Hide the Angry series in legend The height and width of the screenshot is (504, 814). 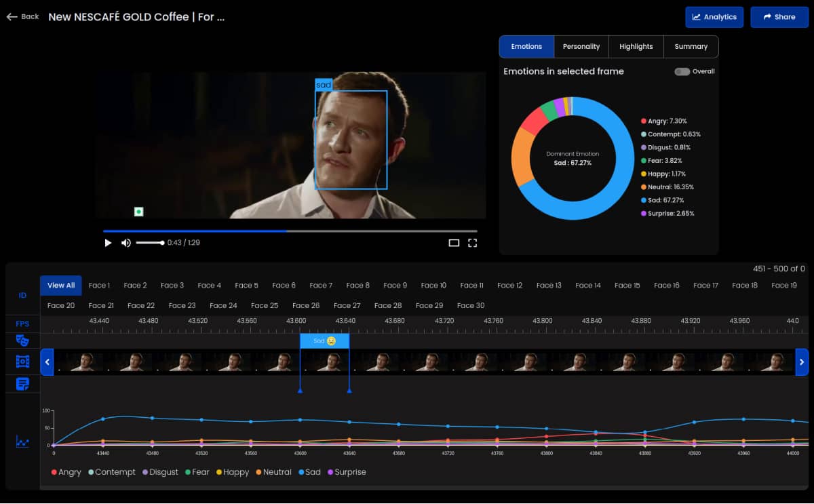[x=66, y=472]
